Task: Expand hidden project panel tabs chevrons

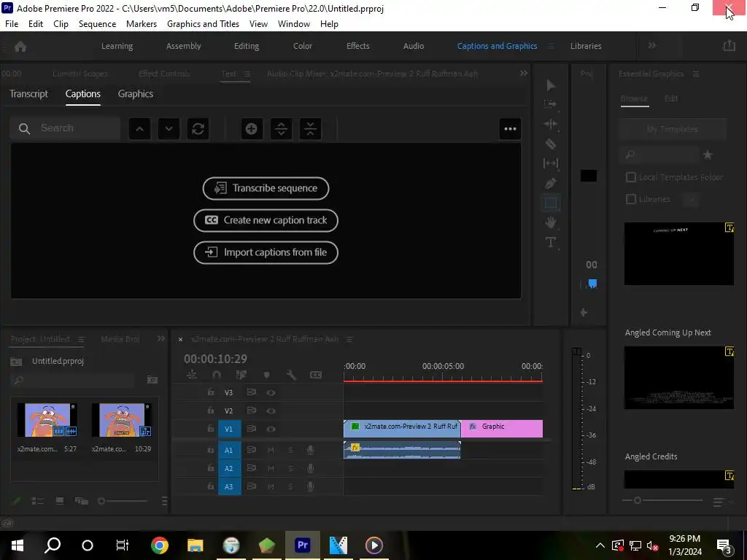Action: (161, 338)
